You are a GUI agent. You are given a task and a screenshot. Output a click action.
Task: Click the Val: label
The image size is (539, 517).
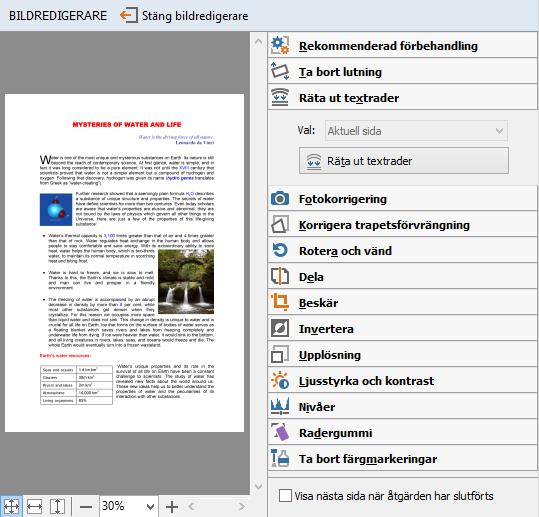pyautogui.click(x=306, y=130)
